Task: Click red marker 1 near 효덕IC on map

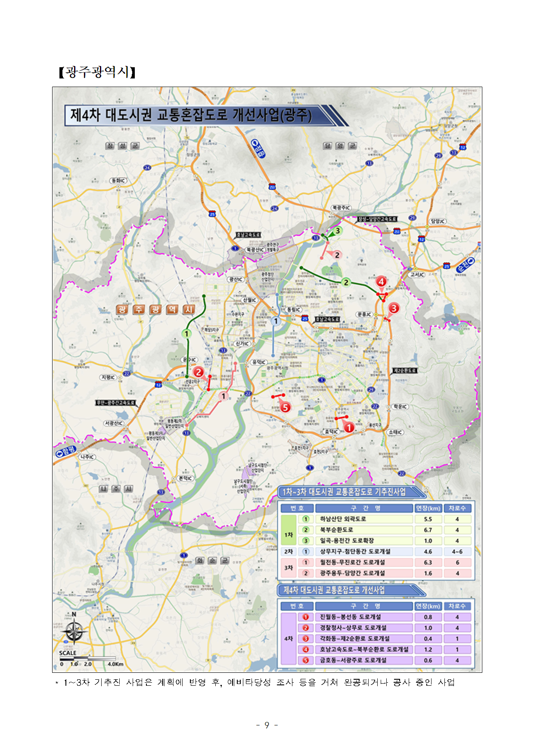Action: click(x=349, y=427)
